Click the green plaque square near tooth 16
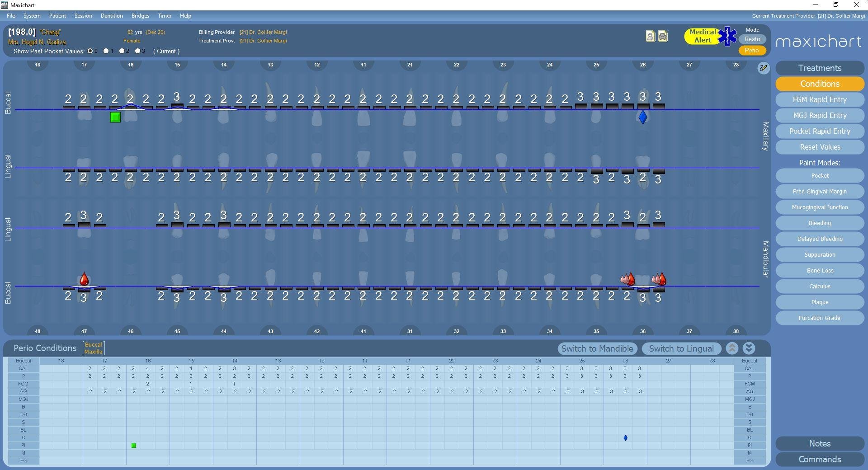868x470 pixels. pyautogui.click(x=115, y=117)
